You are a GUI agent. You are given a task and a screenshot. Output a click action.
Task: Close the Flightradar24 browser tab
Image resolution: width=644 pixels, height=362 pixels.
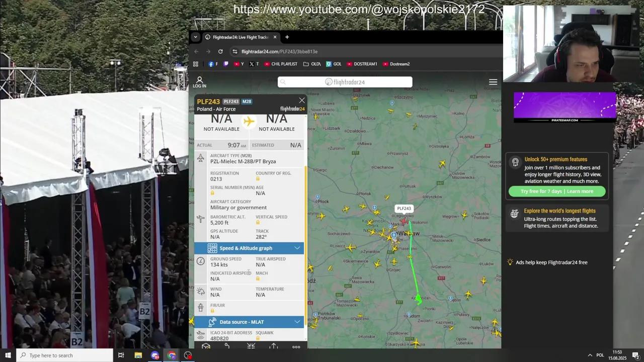pos(275,37)
